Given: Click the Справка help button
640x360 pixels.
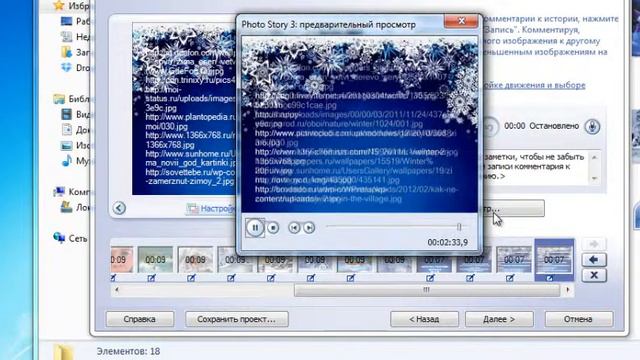Looking at the screenshot, I should [140, 319].
